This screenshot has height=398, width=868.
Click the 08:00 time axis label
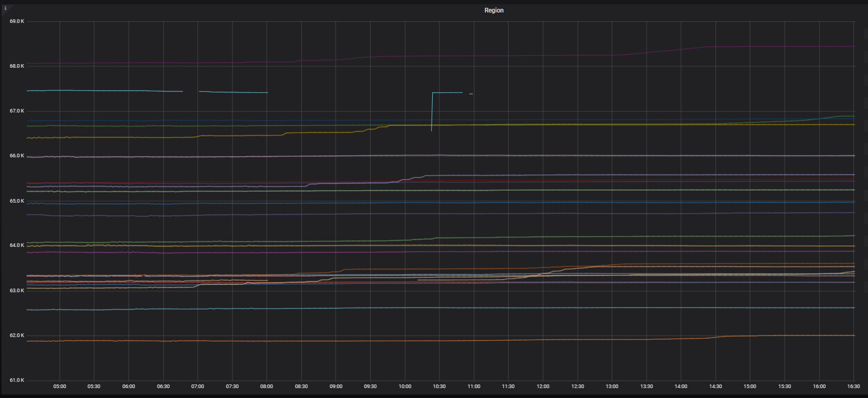pyautogui.click(x=266, y=387)
